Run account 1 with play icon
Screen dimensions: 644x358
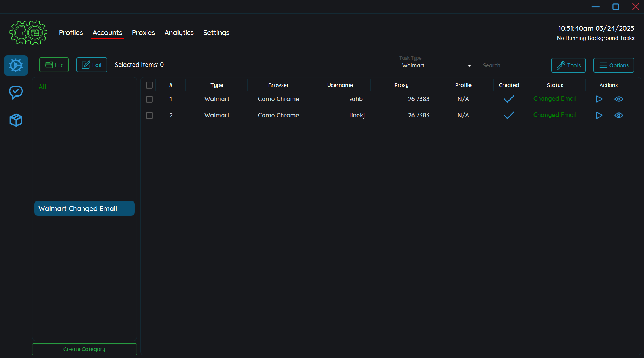(599, 99)
